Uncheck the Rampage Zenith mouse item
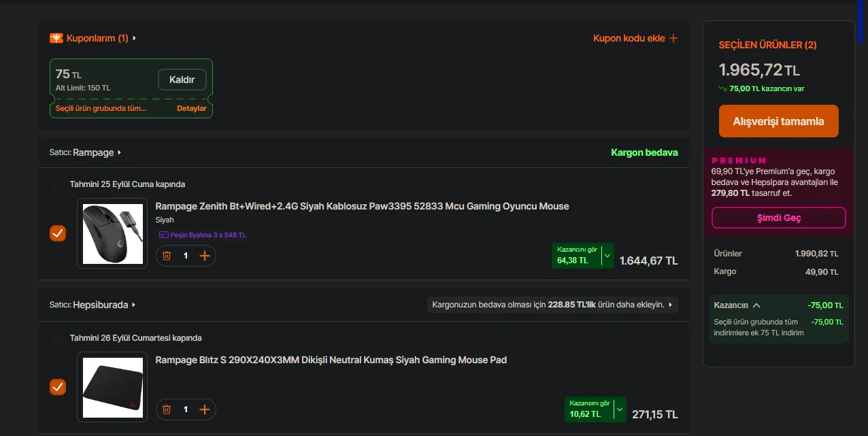This screenshot has height=436, width=868. [x=58, y=234]
